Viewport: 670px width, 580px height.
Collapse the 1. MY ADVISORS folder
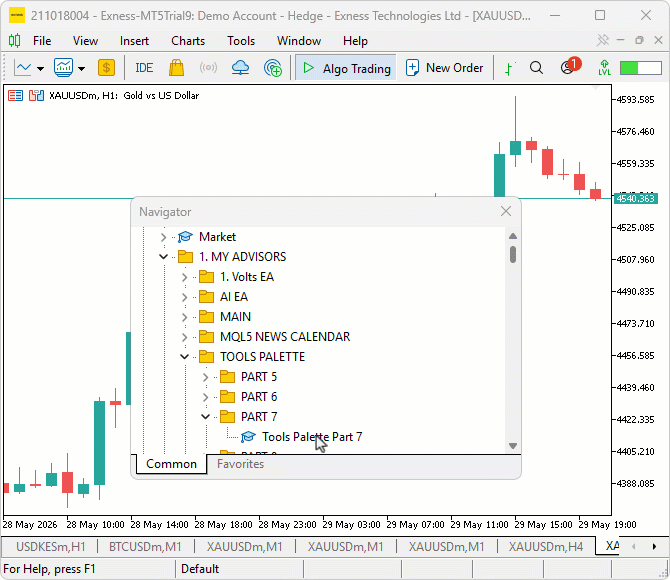point(163,257)
